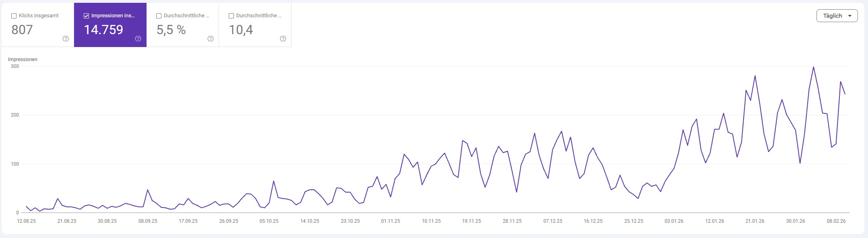This screenshot has width=868, height=238.
Task: Click the arrow icon beside Täglich
Action: [850, 16]
